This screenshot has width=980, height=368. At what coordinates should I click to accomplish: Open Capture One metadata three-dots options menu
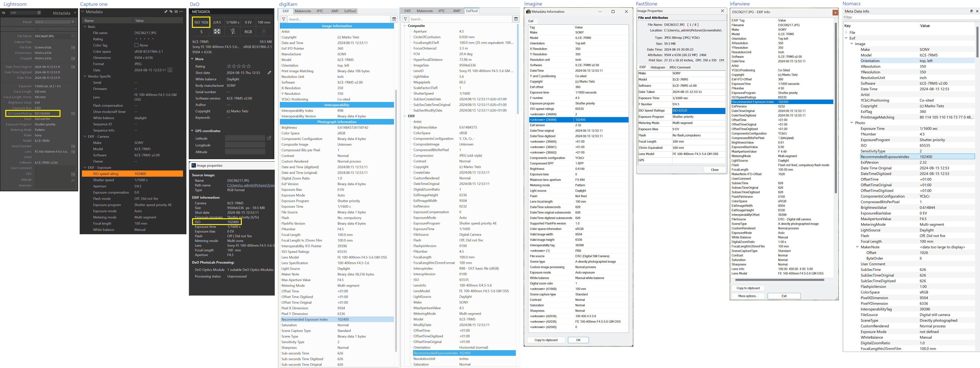(181, 12)
